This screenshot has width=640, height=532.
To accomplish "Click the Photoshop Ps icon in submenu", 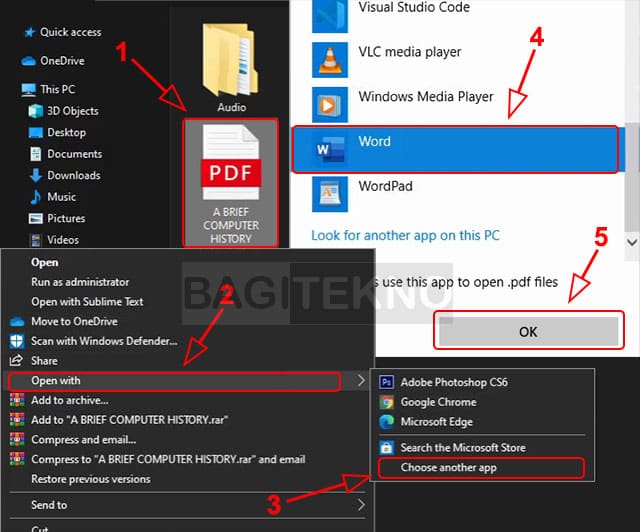I will click(387, 382).
